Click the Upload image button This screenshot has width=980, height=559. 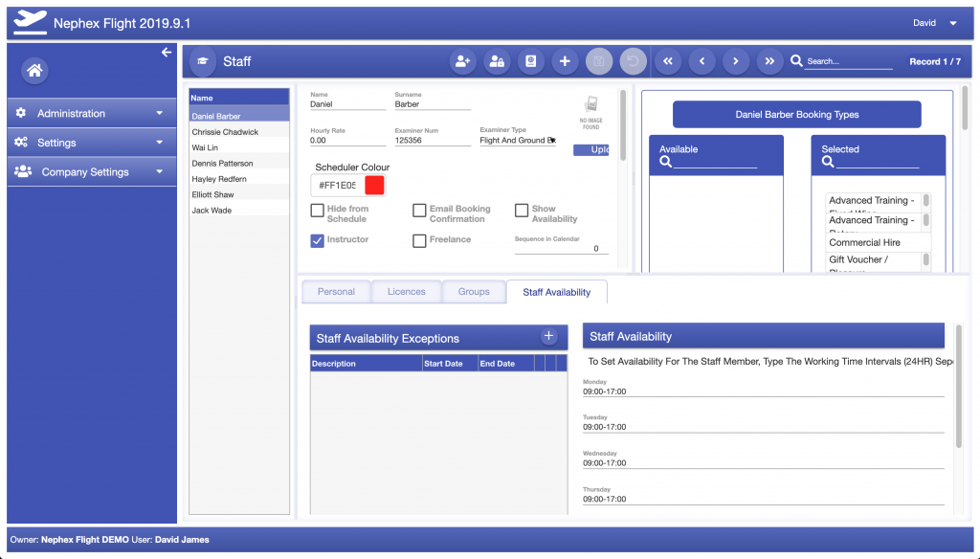point(591,150)
